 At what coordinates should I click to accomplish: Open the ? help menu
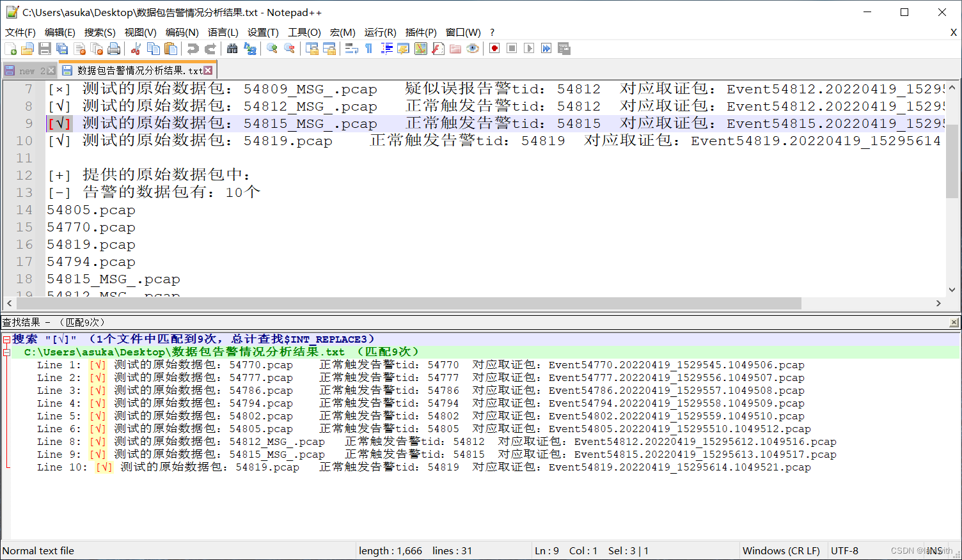pos(492,32)
